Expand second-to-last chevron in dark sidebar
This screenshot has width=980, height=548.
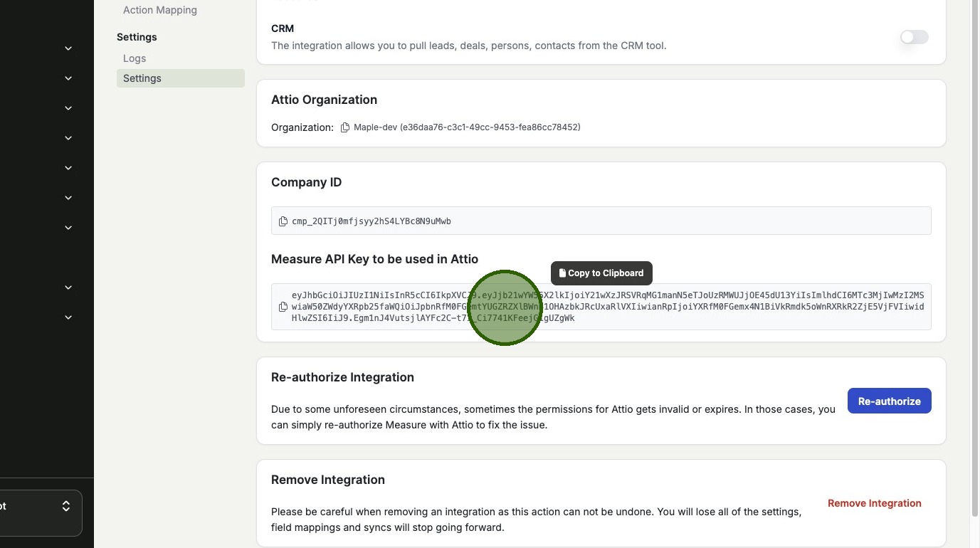68,288
